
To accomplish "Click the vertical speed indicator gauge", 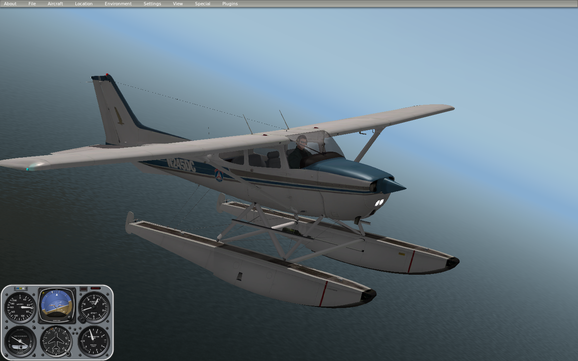I will coord(94,341).
